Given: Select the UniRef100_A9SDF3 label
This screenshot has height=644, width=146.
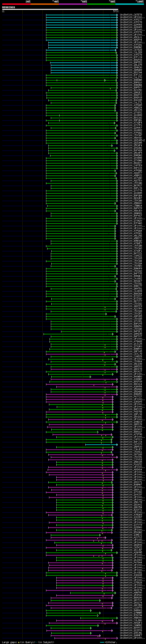Looking at the screenshot, I should point(131,623).
